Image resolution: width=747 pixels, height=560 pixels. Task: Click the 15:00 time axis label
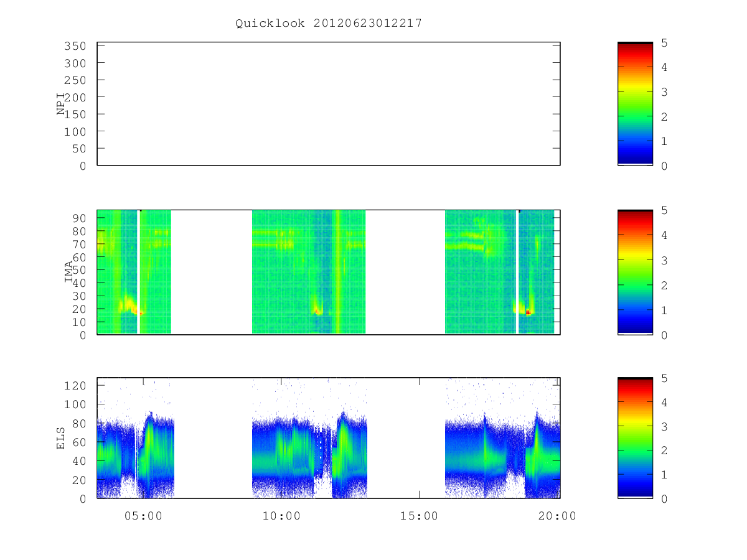419,516
